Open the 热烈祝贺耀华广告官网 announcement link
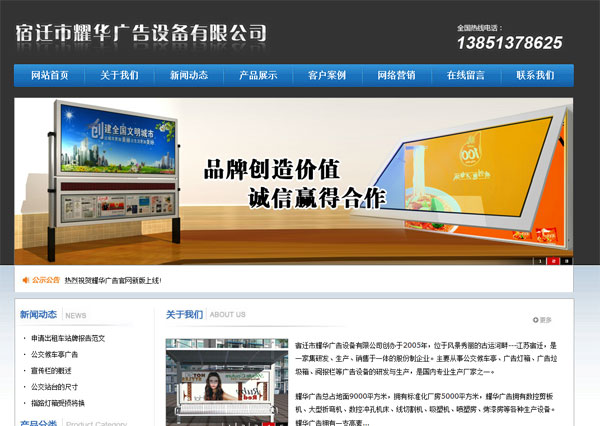 pos(113,281)
